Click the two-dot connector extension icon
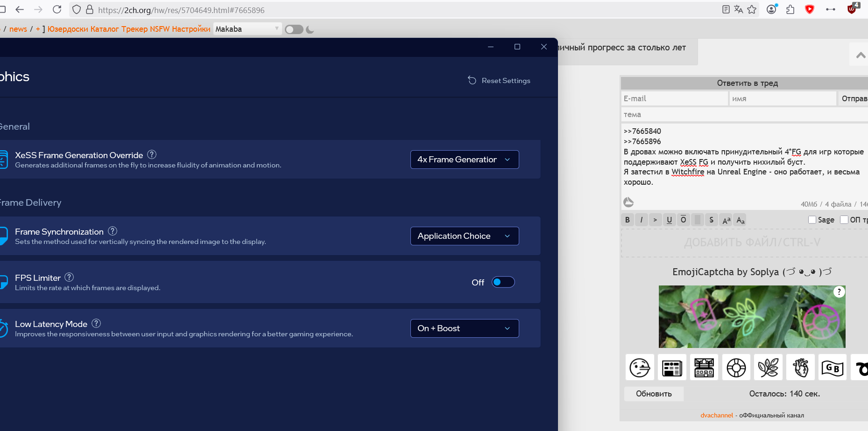This screenshot has width=868, height=431. (831, 9)
